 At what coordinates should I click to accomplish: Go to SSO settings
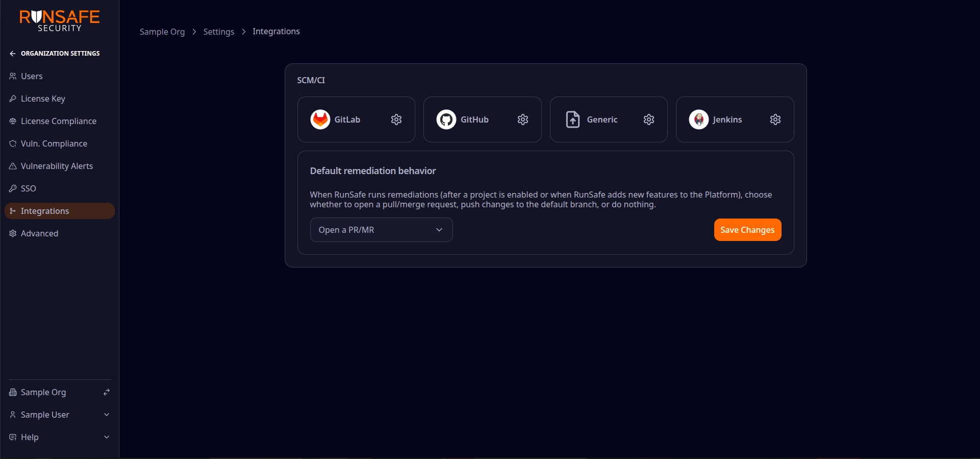[x=60, y=188]
